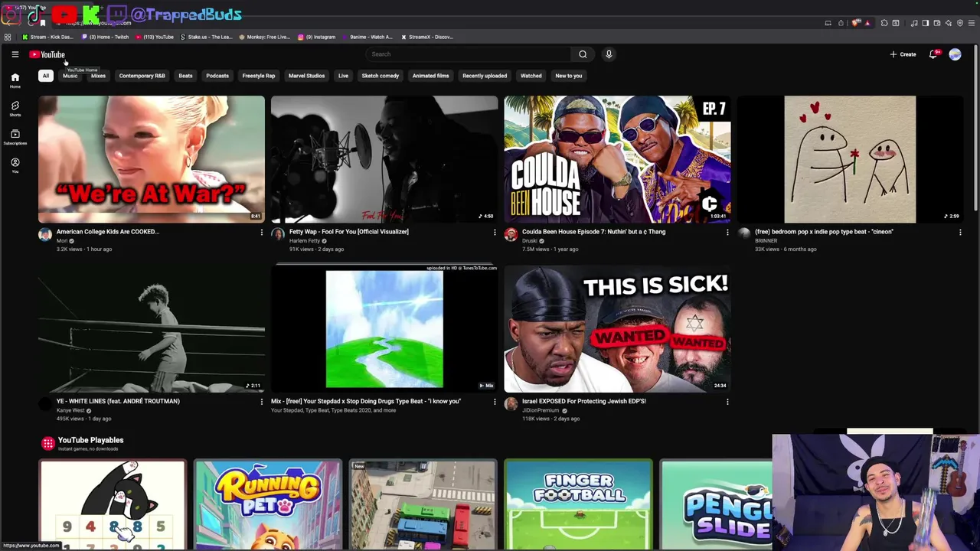Screen dimensions: 980x551
Task: Select the Podcasts filter chip
Action: point(217,76)
